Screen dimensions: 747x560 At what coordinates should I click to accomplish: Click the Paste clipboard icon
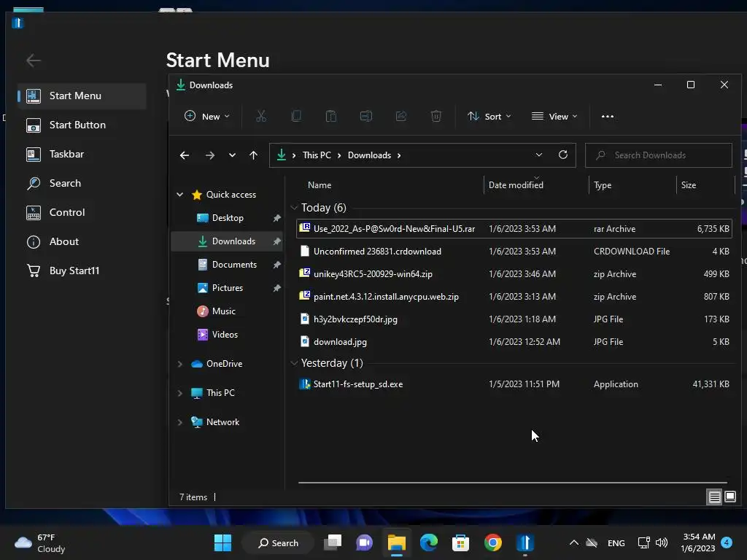coord(330,116)
